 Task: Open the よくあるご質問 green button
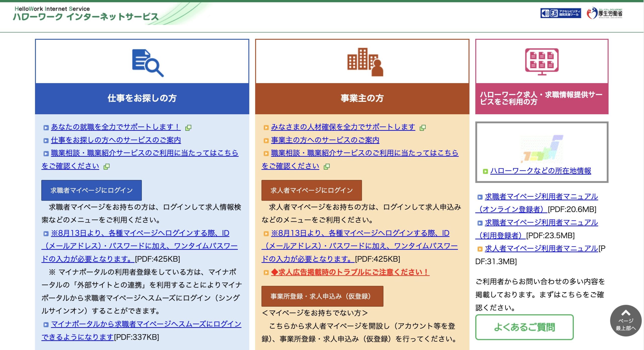[524, 327]
